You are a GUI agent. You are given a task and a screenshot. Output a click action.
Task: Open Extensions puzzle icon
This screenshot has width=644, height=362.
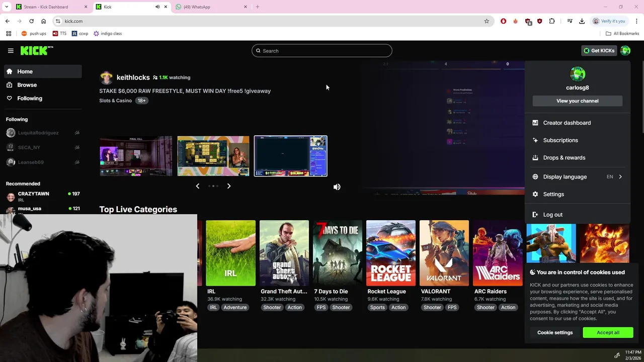tap(552, 21)
